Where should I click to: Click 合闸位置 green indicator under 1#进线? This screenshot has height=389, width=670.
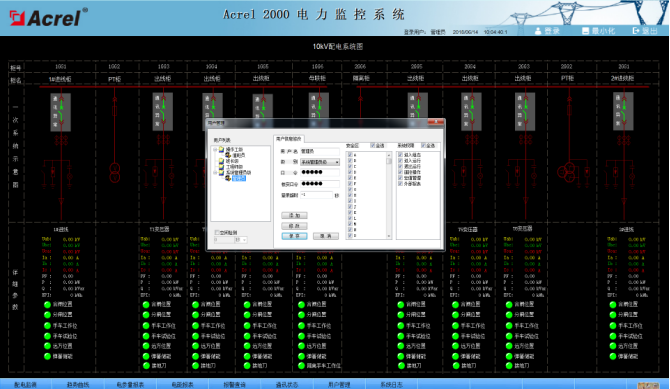pos(47,304)
